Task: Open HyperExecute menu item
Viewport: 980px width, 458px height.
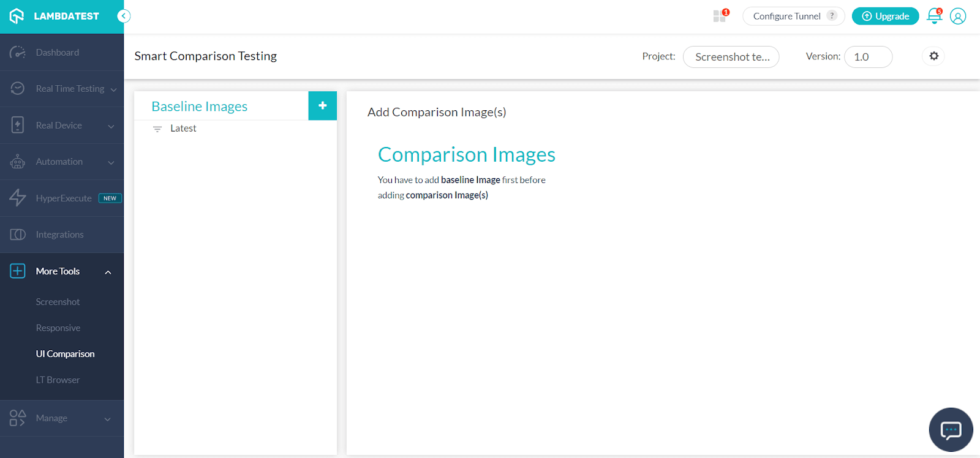Action: coord(62,198)
